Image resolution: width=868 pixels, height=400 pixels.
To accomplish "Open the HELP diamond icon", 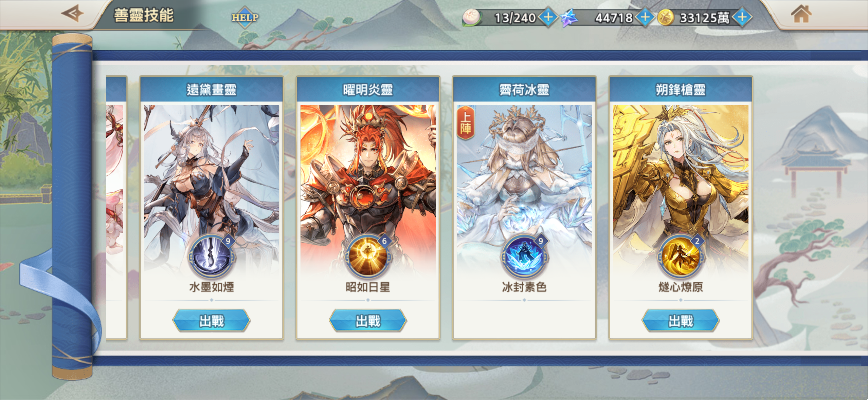I will click(245, 17).
